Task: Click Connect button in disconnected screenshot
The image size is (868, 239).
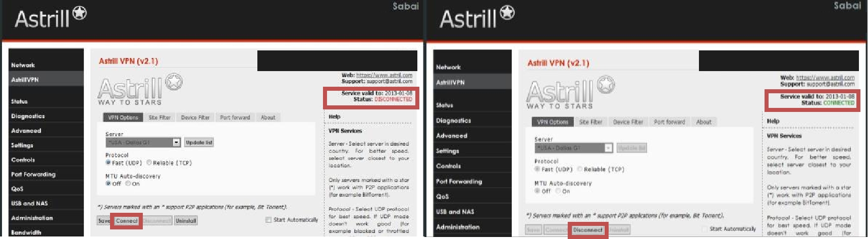Action: click(x=126, y=221)
